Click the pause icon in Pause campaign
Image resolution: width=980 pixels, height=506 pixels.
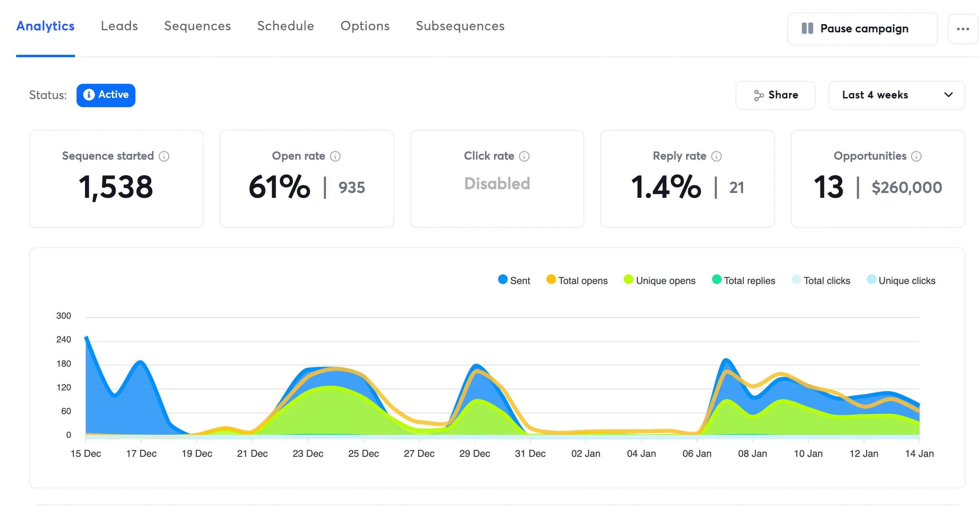pyautogui.click(x=807, y=29)
